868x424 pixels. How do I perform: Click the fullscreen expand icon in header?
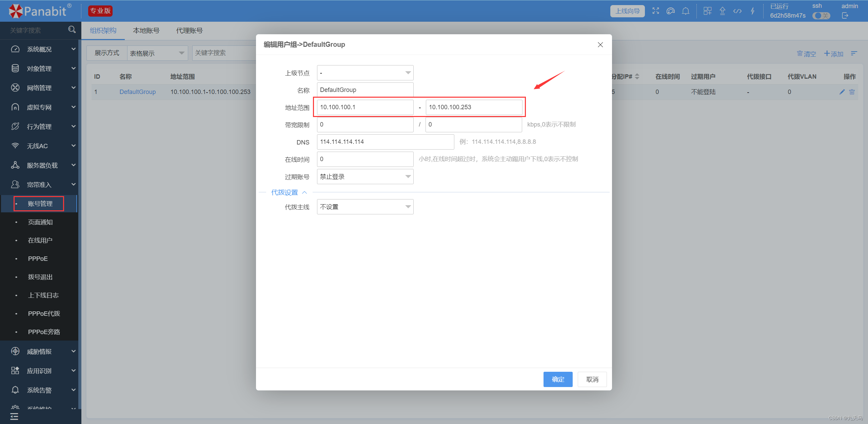coord(655,11)
